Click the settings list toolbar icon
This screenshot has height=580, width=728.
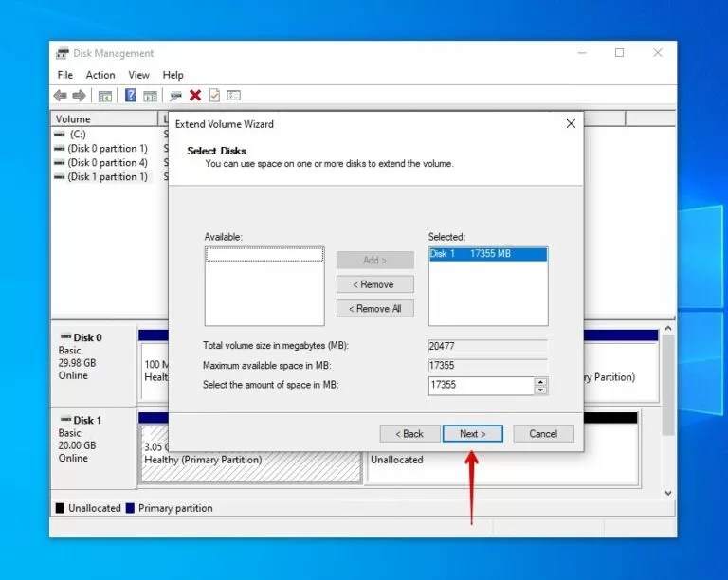pos(233,96)
